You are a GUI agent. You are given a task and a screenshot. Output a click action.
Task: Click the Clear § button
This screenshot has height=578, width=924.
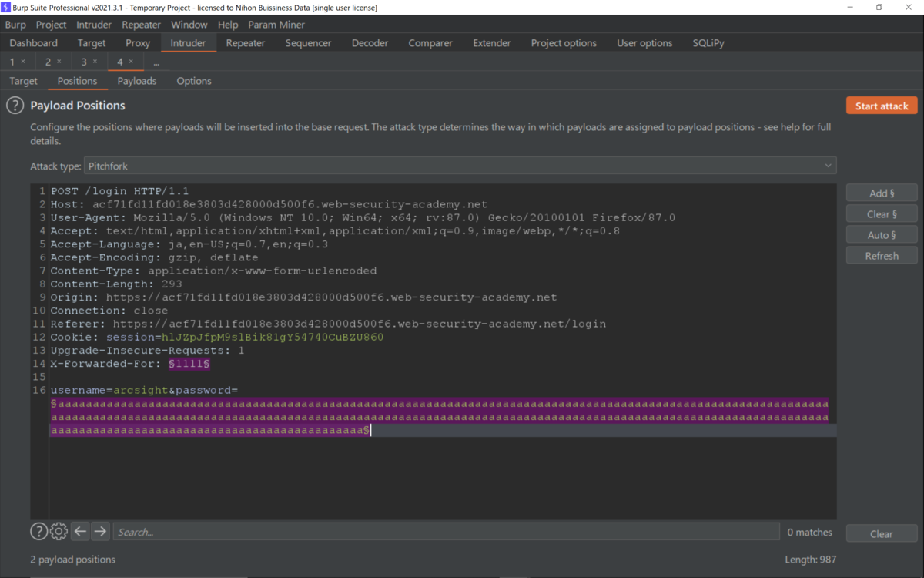click(x=882, y=213)
